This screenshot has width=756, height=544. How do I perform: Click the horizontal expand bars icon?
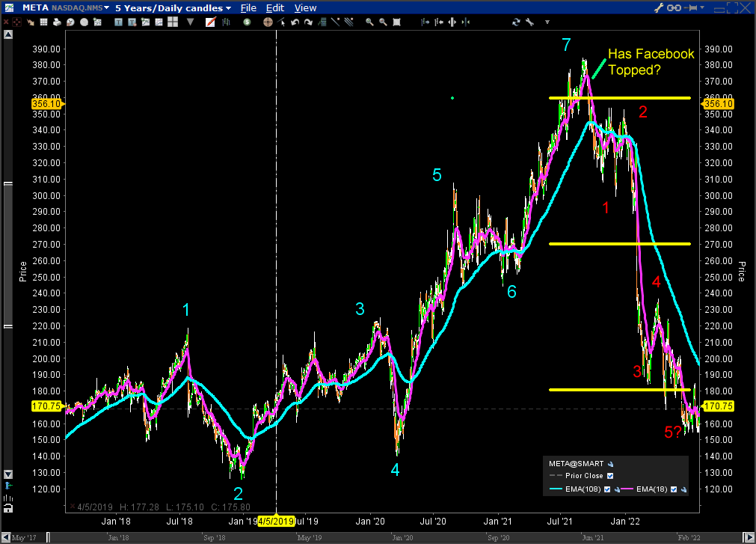pyautogui.click(x=452, y=22)
